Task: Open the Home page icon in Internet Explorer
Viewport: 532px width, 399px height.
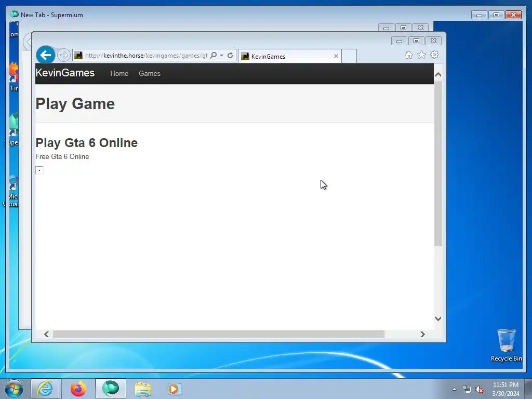Action: pyautogui.click(x=409, y=55)
